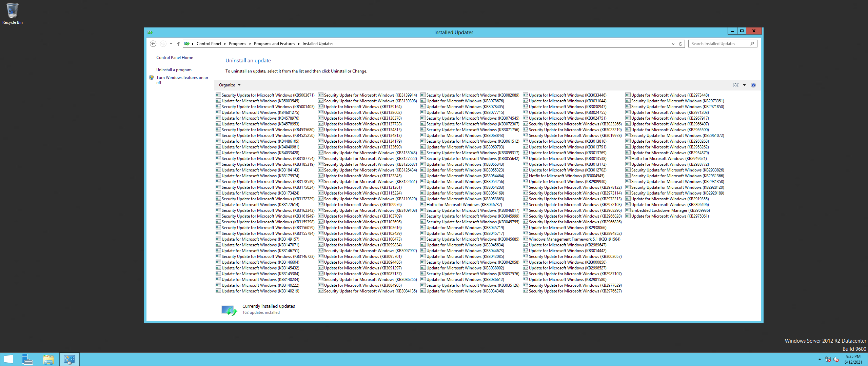Viewport: 868px width, 366px height.
Task: Select Security Update KB3139914
Action: click(368, 95)
